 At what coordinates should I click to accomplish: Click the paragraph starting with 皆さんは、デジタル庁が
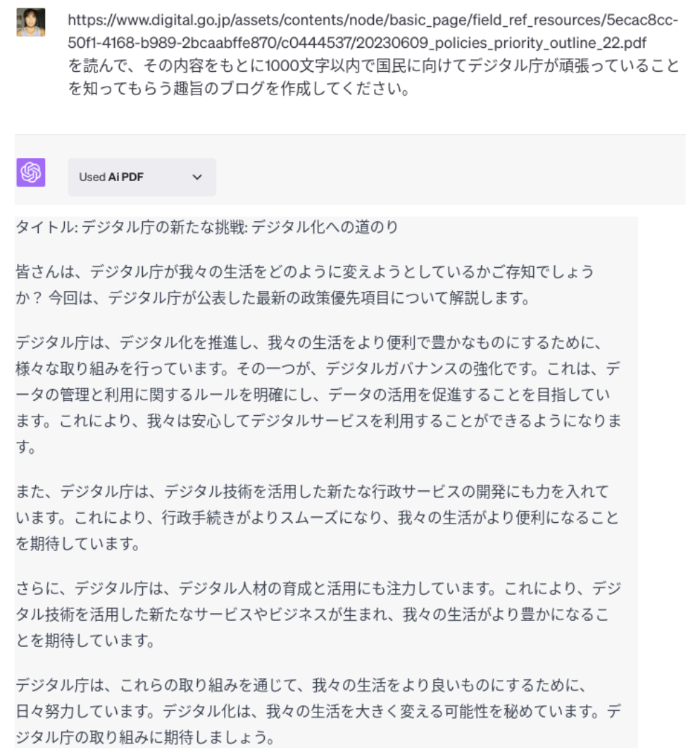(x=305, y=285)
